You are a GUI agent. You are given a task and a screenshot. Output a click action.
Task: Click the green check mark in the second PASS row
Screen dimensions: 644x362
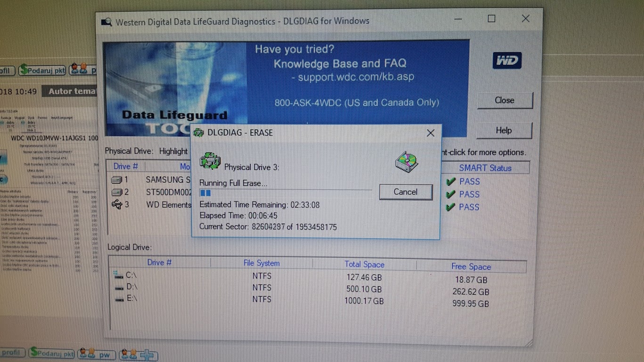point(451,194)
